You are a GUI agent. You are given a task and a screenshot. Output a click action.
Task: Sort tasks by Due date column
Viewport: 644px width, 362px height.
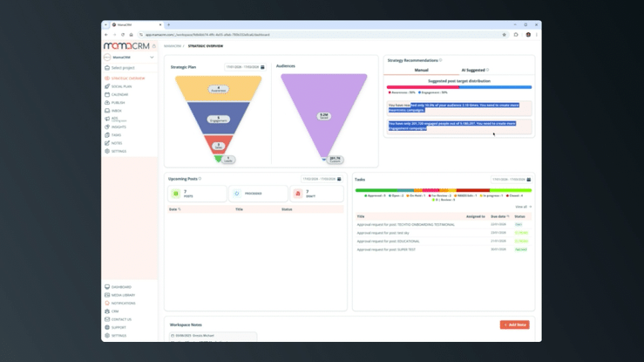(498, 216)
